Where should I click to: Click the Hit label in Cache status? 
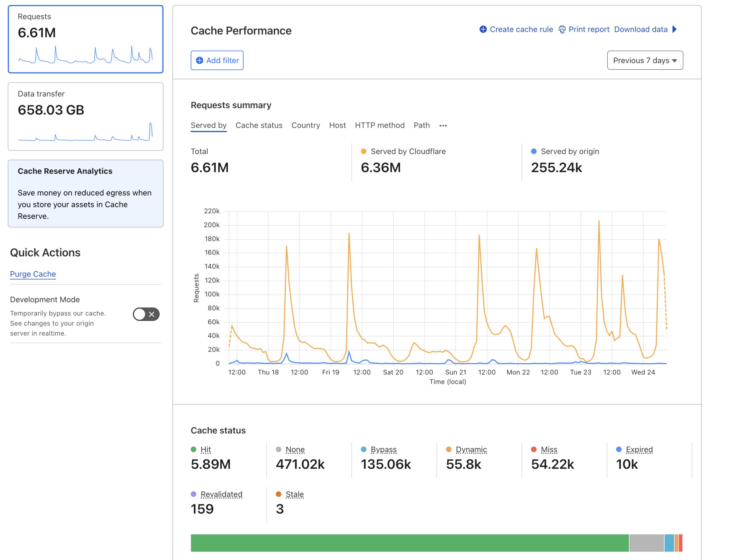click(x=206, y=450)
